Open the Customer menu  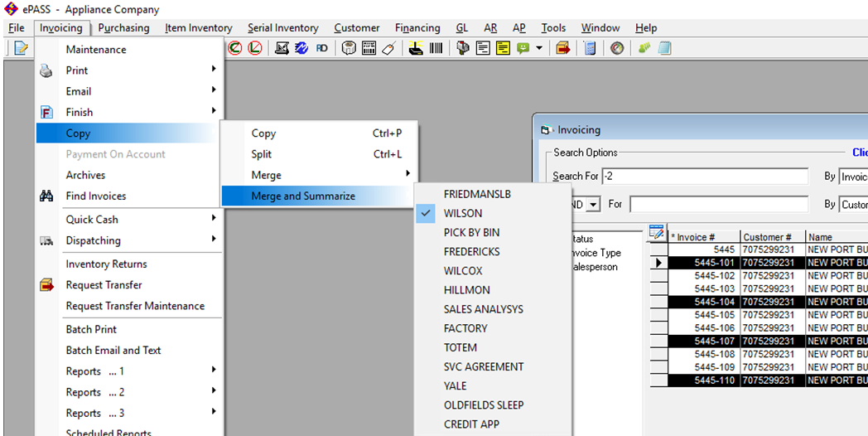[357, 27]
